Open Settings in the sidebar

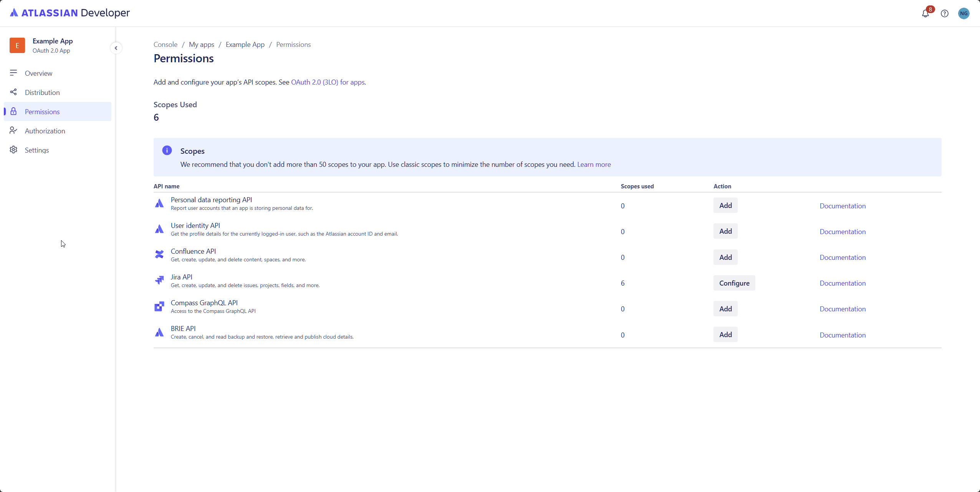(37, 150)
